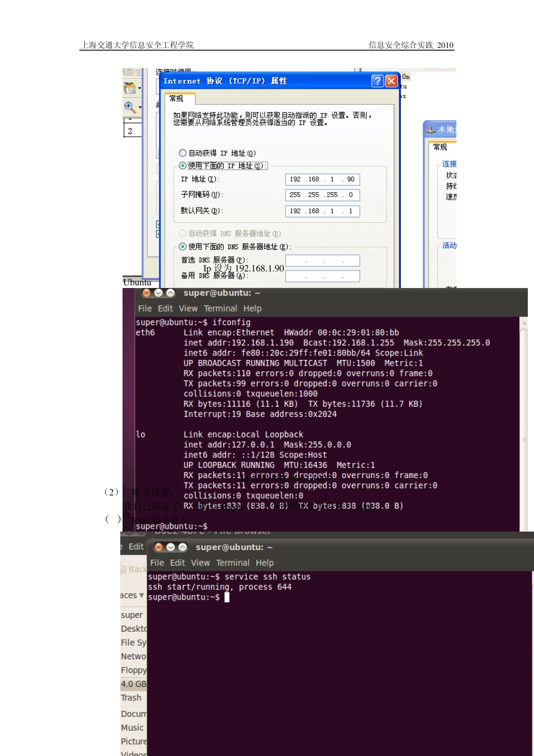Close the Internet TCP/IP properties dialog
534x756 pixels.
coord(391,81)
